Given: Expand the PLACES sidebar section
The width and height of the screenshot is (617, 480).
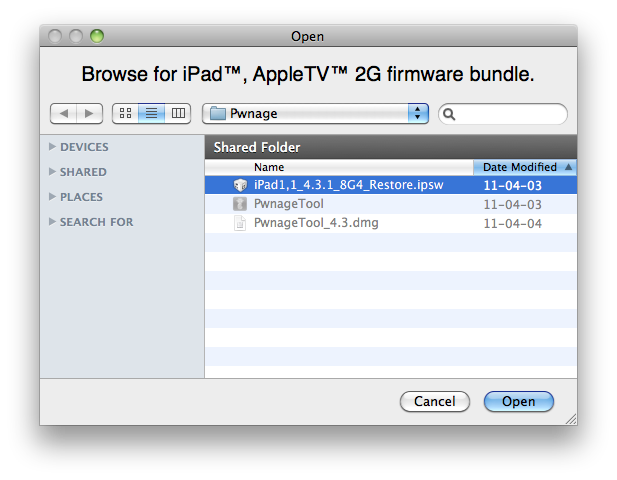Looking at the screenshot, I should coord(52,197).
